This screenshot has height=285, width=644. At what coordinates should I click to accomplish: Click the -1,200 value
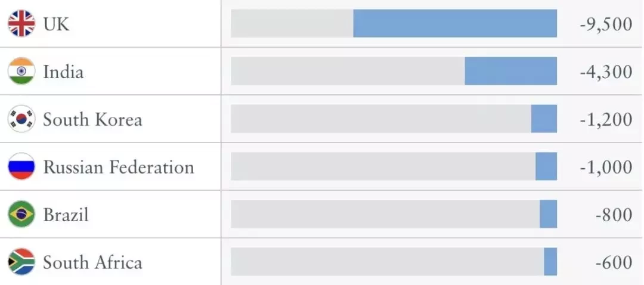click(606, 119)
